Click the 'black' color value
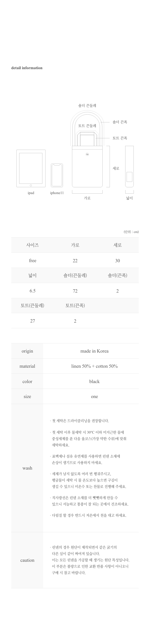 94,382
